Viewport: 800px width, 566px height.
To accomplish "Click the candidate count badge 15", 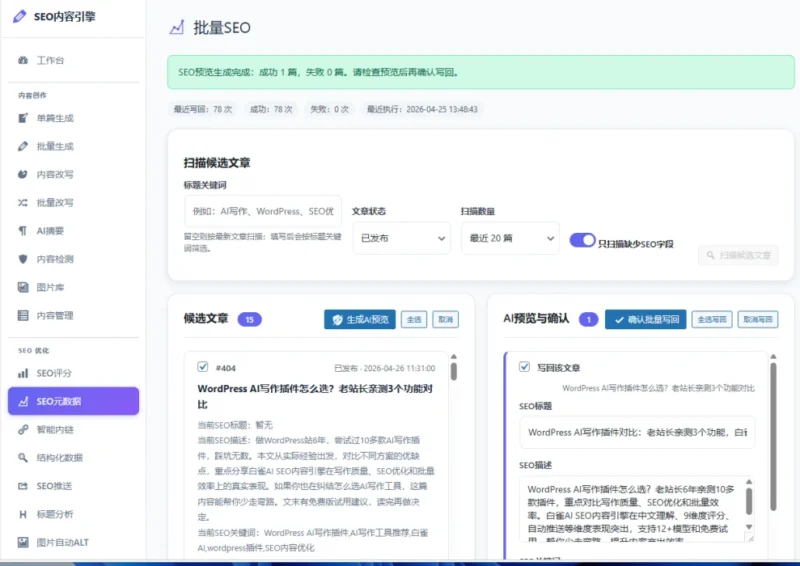I will pyautogui.click(x=249, y=319).
